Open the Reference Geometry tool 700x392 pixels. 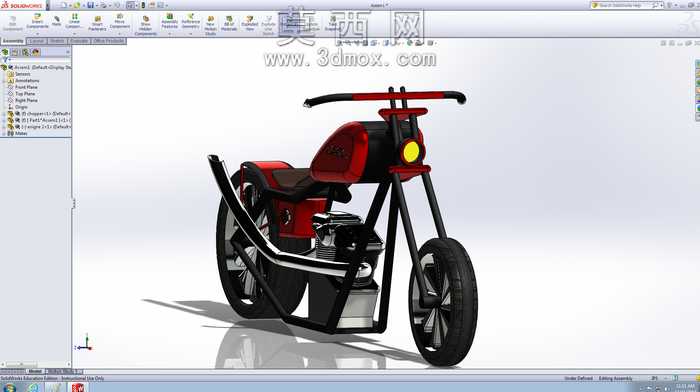coord(191,21)
